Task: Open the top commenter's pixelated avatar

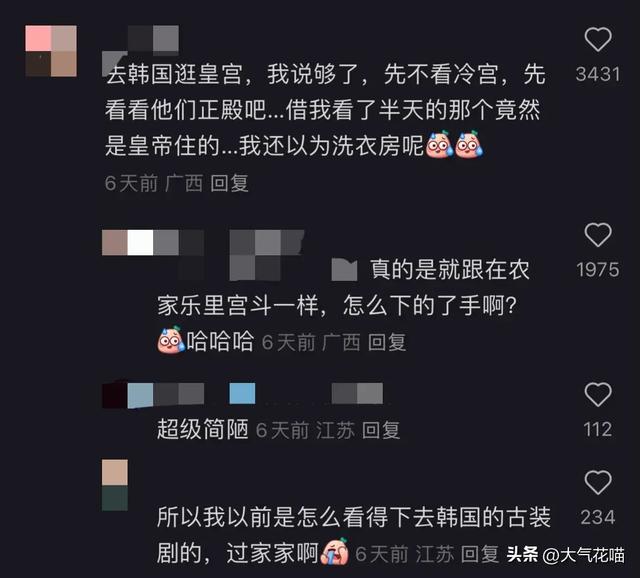Action: pos(51,51)
